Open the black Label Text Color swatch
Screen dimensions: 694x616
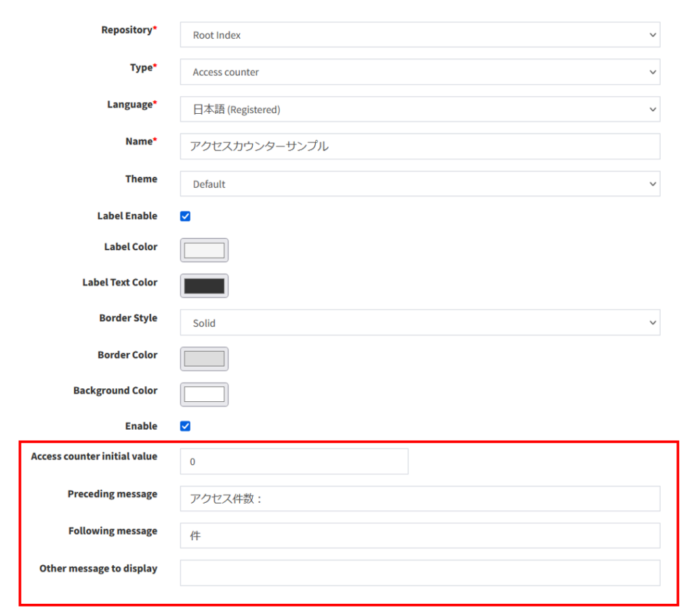point(204,286)
